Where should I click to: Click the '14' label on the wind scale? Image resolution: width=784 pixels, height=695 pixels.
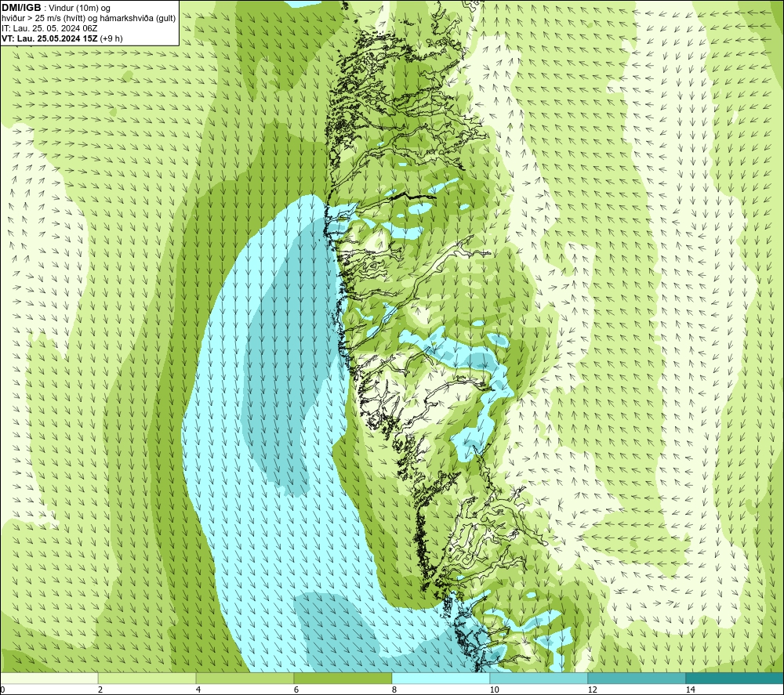(x=690, y=690)
